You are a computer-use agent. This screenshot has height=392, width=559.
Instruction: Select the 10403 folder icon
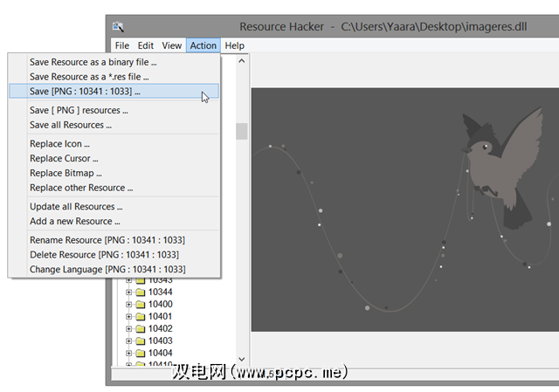pos(141,340)
